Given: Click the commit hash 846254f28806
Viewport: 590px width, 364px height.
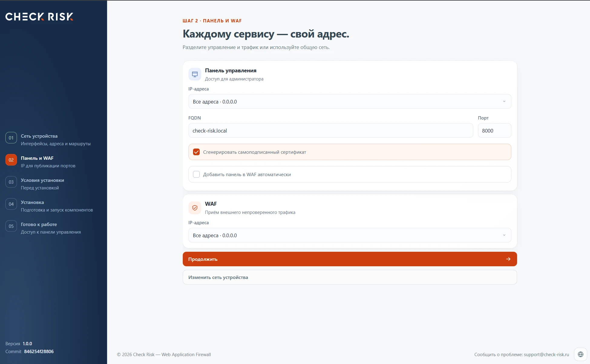Looking at the screenshot, I should pos(39,352).
